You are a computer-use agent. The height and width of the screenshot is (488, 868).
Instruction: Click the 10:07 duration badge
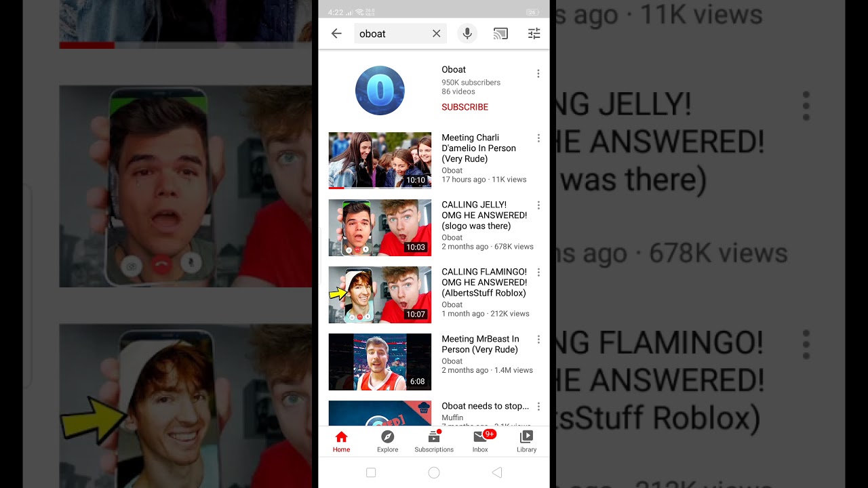click(x=416, y=314)
